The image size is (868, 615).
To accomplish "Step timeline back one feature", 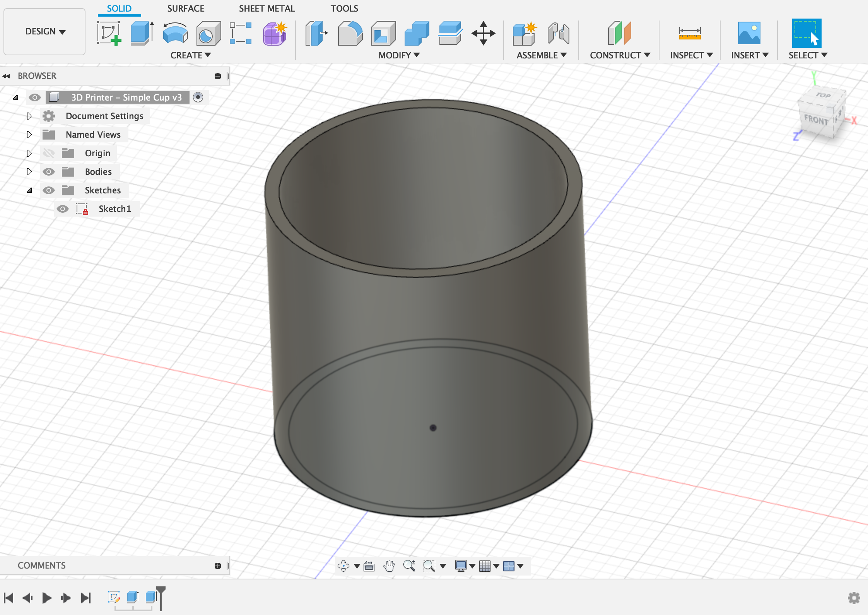I will [27, 598].
